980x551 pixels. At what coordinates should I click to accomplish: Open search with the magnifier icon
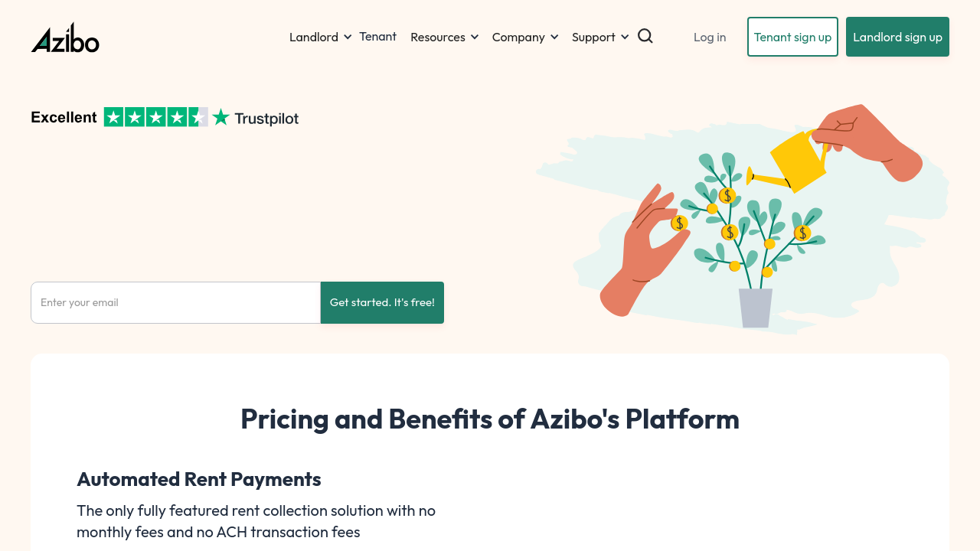pos(645,36)
